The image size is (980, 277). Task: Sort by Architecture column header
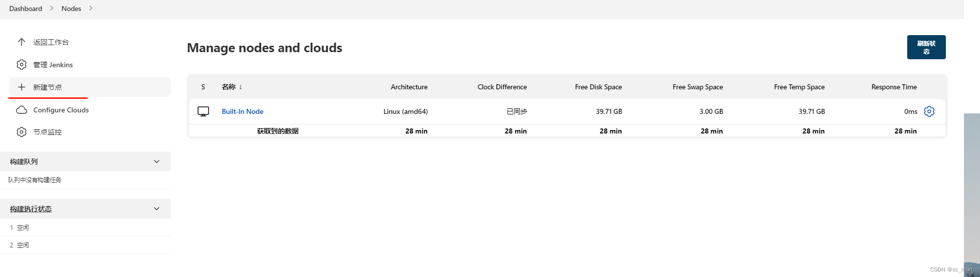(409, 87)
